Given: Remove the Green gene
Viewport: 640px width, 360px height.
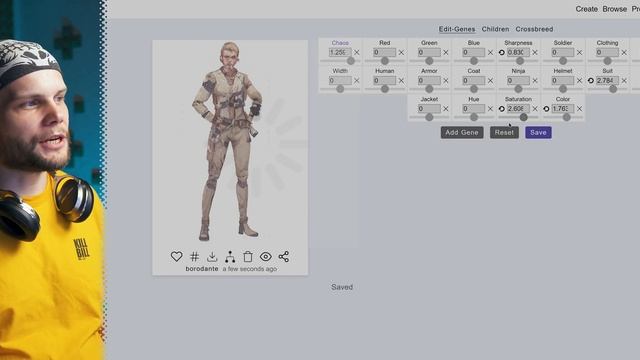Looking at the screenshot, I should (446, 52).
